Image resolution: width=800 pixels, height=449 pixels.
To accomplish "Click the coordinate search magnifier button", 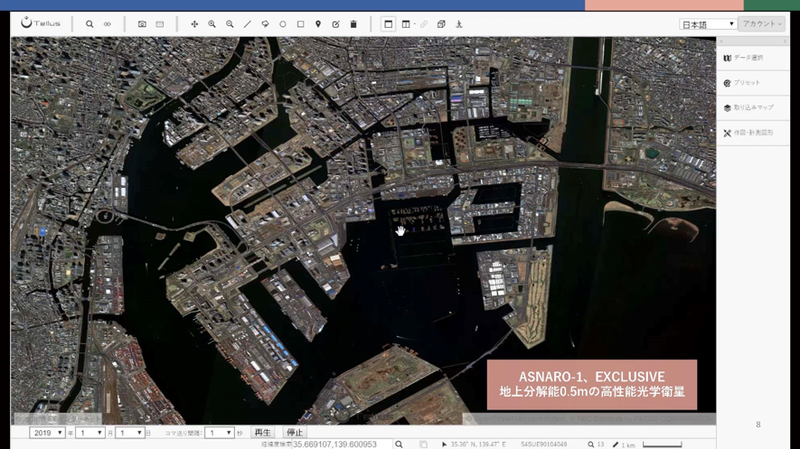I will coord(399,444).
